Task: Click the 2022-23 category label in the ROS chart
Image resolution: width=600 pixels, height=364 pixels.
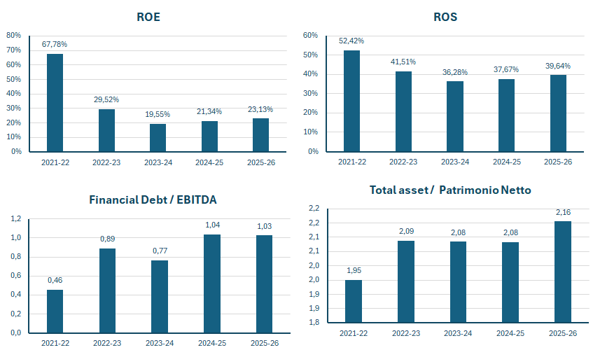Action: point(403,162)
